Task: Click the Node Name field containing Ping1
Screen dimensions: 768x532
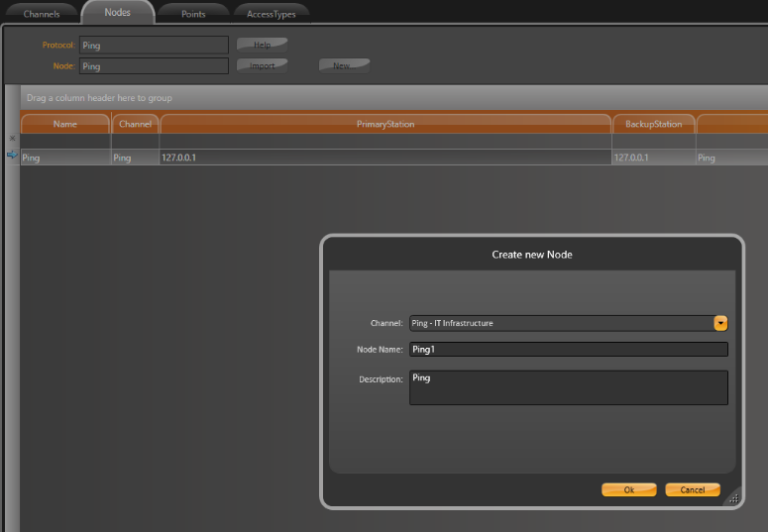Action: point(568,349)
